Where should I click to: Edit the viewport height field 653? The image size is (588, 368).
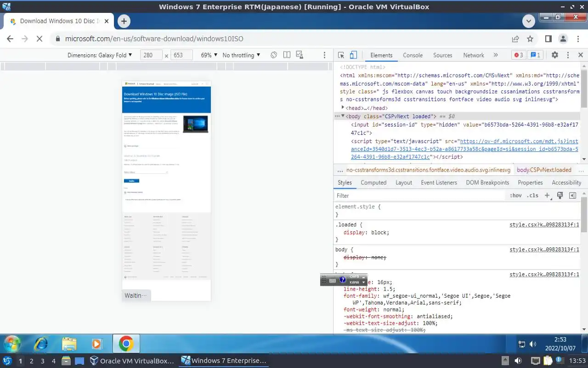pyautogui.click(x=181, y=55)
